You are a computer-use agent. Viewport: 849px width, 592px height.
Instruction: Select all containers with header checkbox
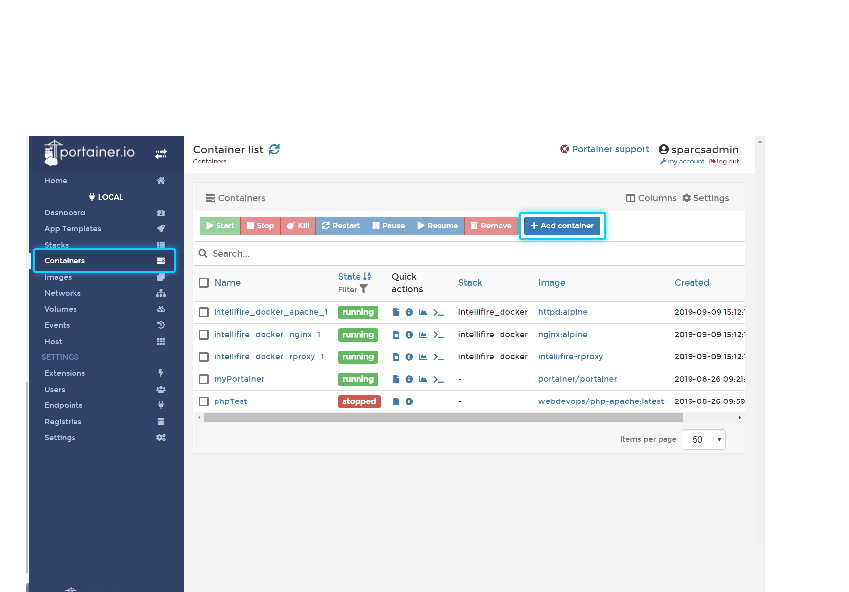(204, 283)
